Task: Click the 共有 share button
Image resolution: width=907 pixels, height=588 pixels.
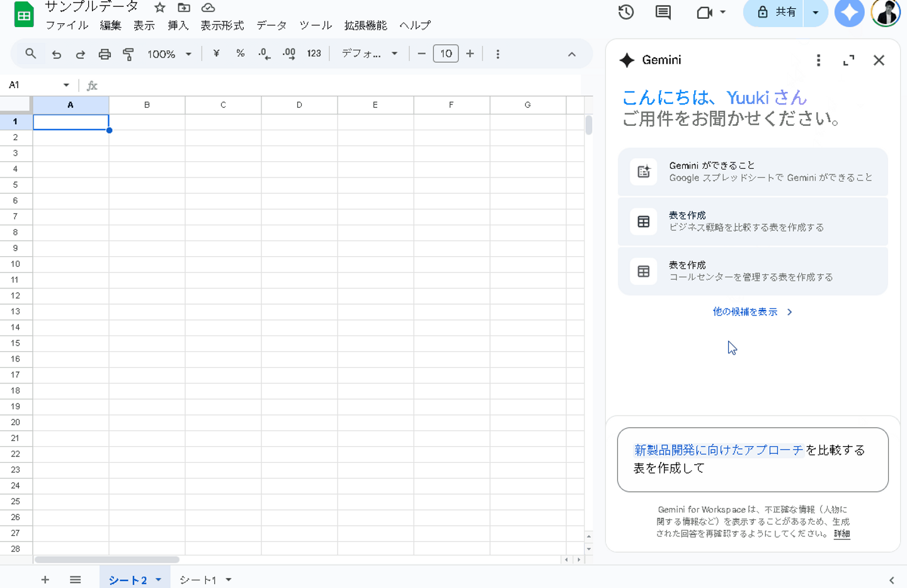Action: tap(777, 13)
